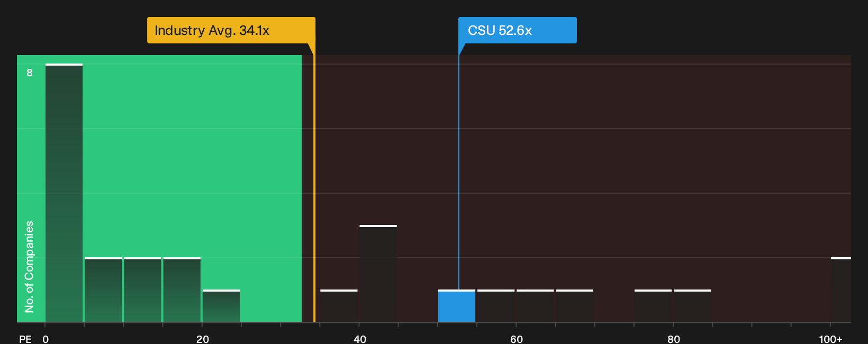Screen dimensions: 868x344
Task: Click the '8' y-axis label
Action: point(30,73)
